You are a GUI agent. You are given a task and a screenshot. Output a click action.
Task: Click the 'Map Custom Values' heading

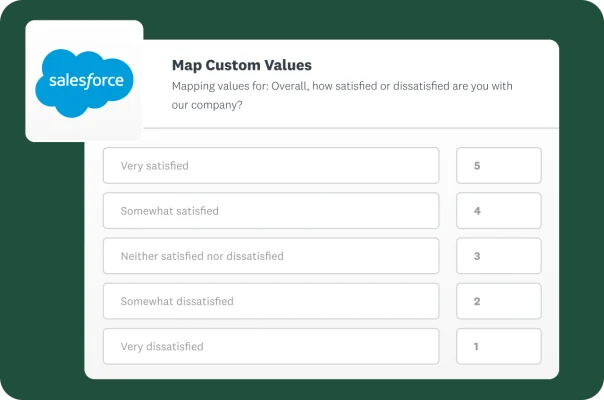242,65
